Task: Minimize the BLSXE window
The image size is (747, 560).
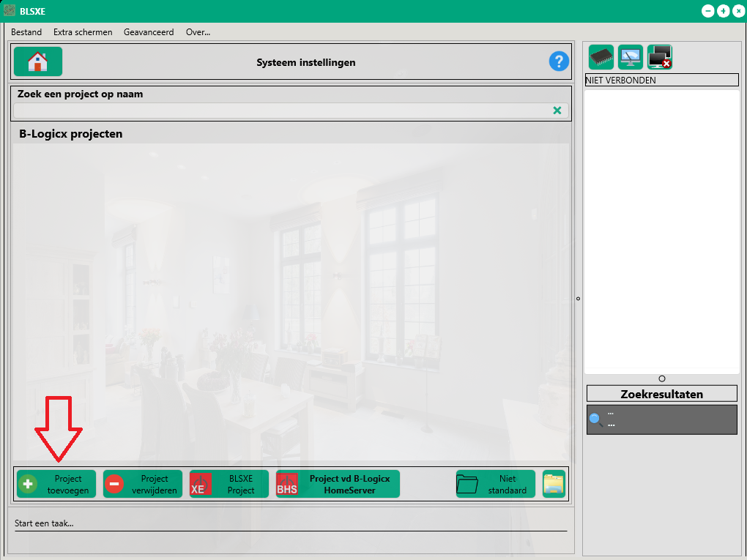Action: click(708, 11)
